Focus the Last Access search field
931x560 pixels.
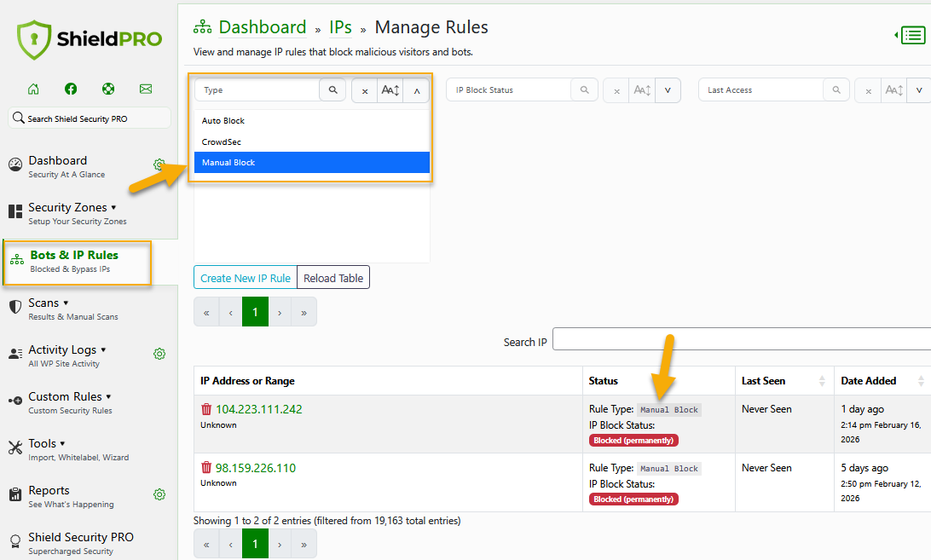tap(761, 89)
